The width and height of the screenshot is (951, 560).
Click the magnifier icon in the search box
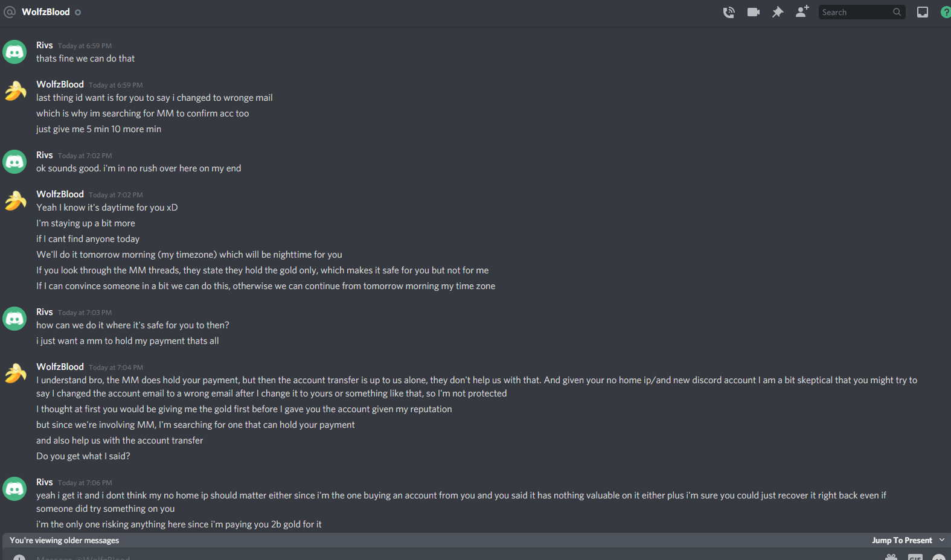(x=897, y=12)
